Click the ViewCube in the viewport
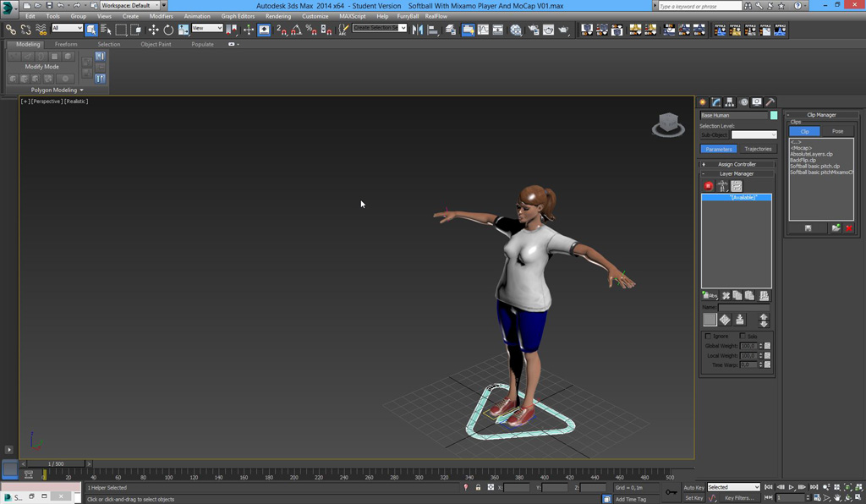Image resolution: width=866 pixels, height=504 pixels. coord(668,123)
